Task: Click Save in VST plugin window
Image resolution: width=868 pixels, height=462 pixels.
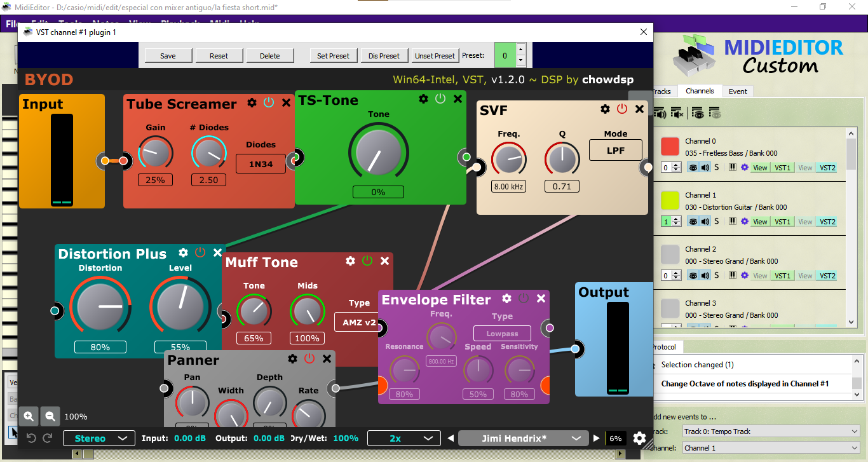Action: click(x=168, y=56)
